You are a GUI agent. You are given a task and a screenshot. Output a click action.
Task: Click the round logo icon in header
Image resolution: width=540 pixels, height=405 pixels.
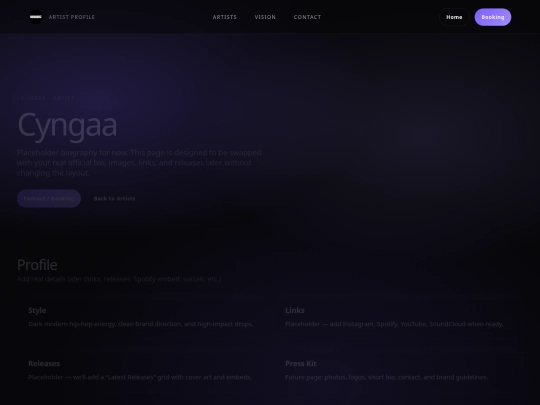[36, 17]
